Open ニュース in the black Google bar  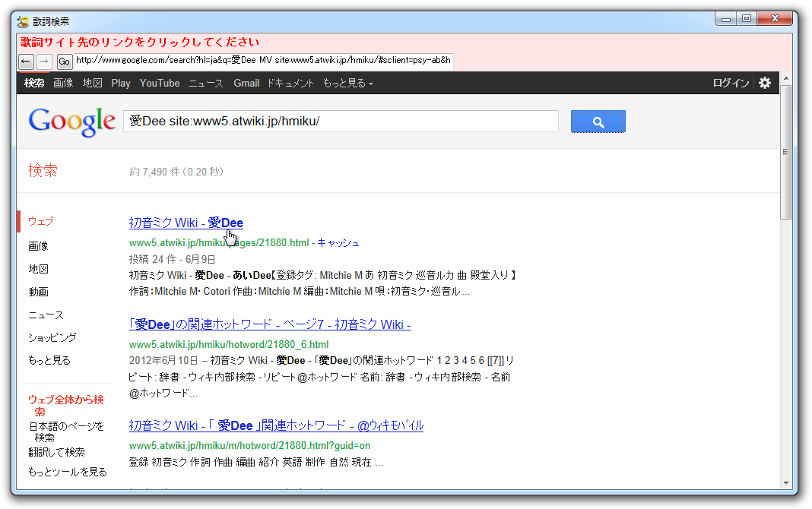point(205,84)
